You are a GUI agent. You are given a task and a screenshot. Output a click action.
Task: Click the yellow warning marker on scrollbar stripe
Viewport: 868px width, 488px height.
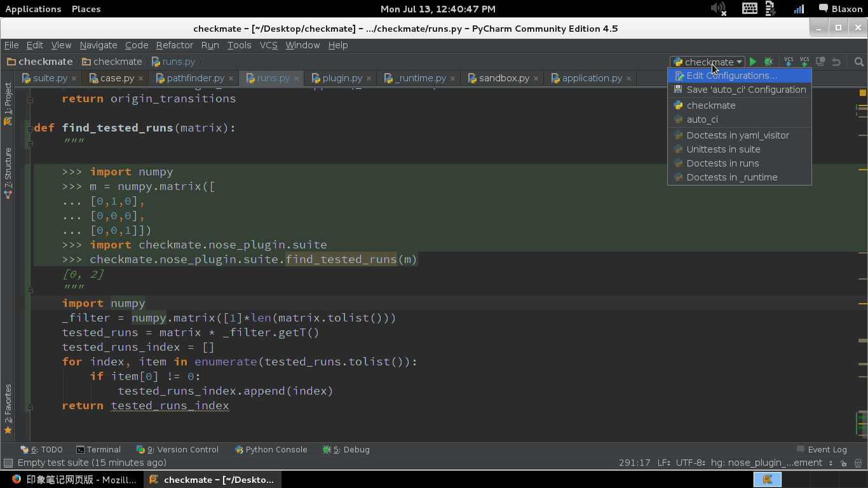[863, 93]
